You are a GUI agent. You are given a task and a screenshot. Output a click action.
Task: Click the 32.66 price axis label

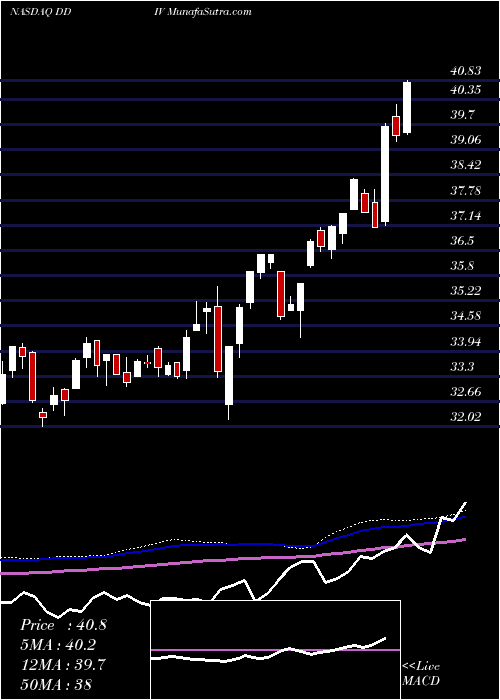click(x=465, y=392)
